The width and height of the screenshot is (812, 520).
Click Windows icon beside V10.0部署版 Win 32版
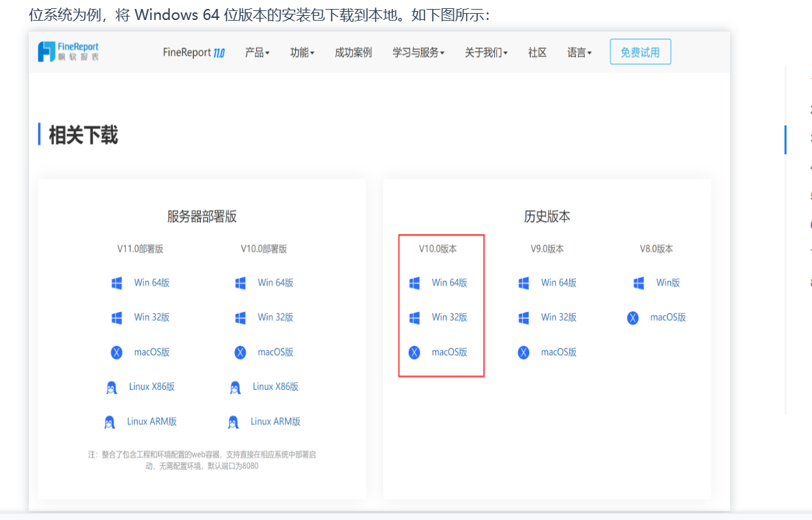240,318
